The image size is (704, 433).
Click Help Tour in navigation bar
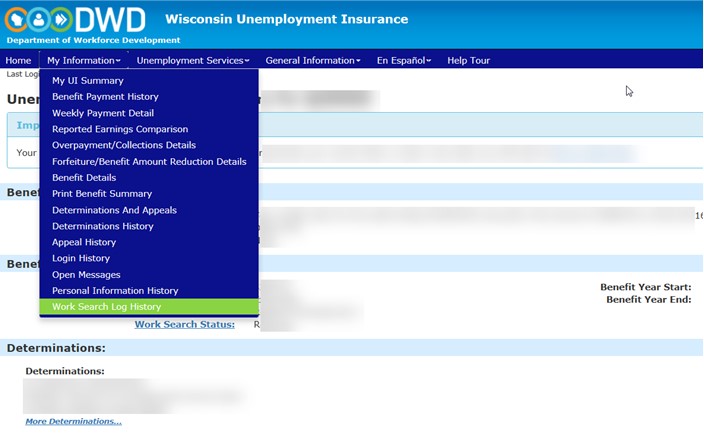468,61
